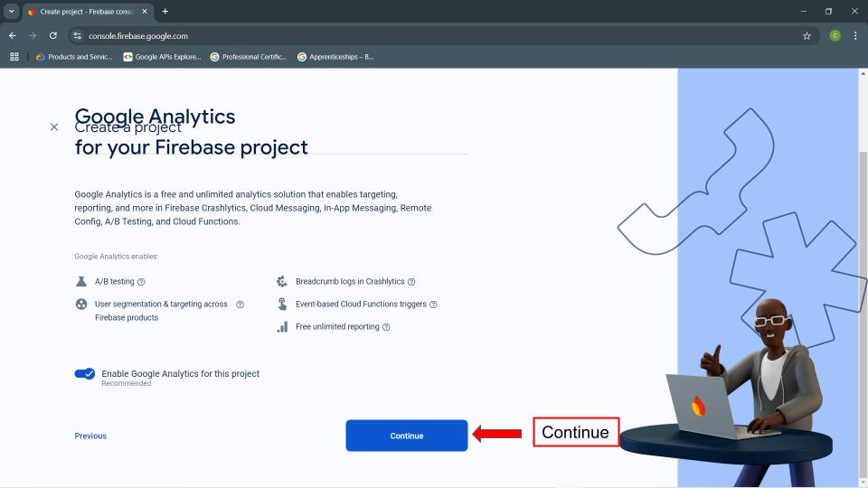868x488 pixels.
Task: Go back in browser history
Action: [12, 35]
